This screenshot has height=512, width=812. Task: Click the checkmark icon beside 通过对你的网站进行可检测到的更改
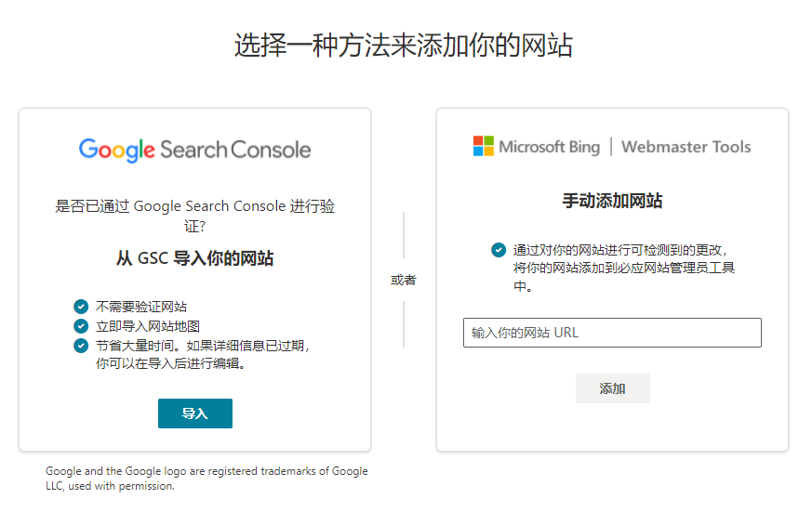[499, 250]
